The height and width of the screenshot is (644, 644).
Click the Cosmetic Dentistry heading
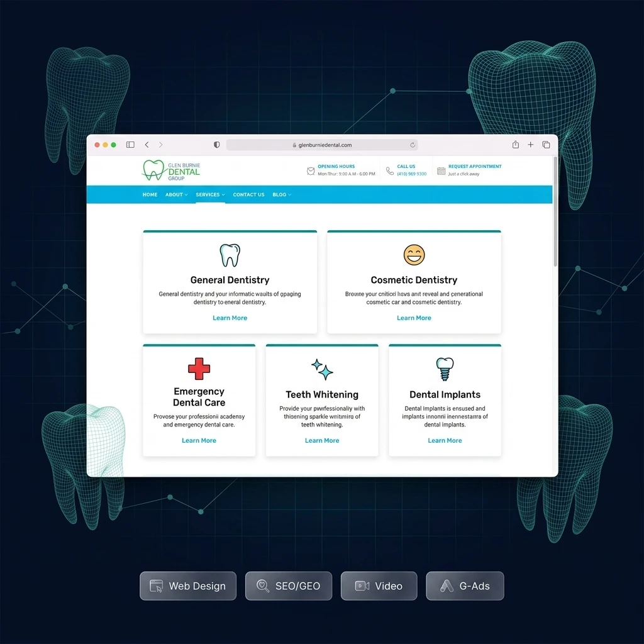pyautogui.click(x=414, y=280)
